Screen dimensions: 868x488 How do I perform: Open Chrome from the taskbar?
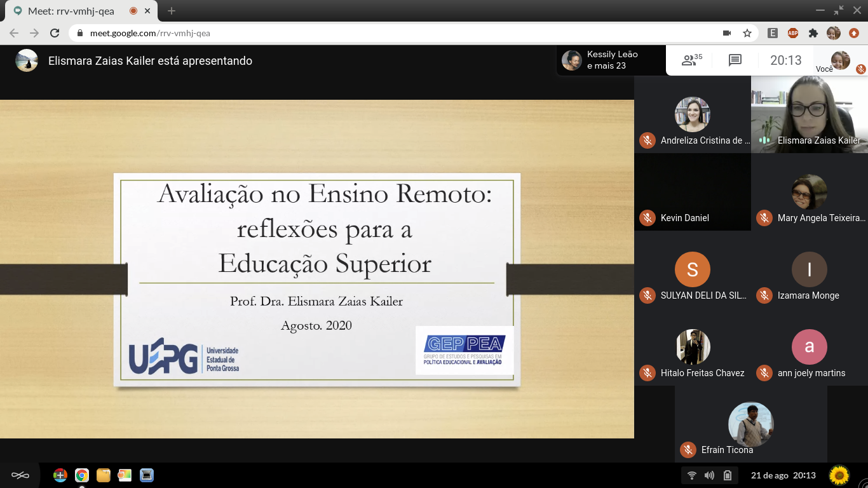click(81, 475)
